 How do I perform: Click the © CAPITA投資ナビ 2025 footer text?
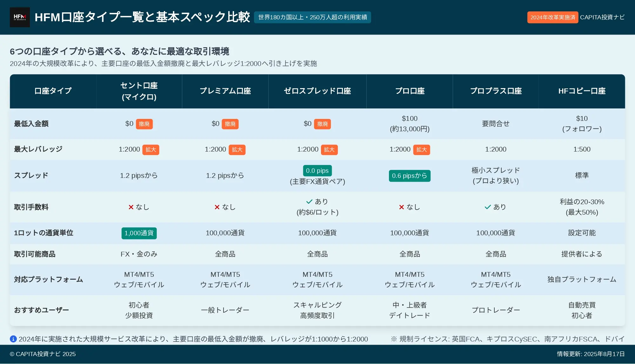point(43,354)
